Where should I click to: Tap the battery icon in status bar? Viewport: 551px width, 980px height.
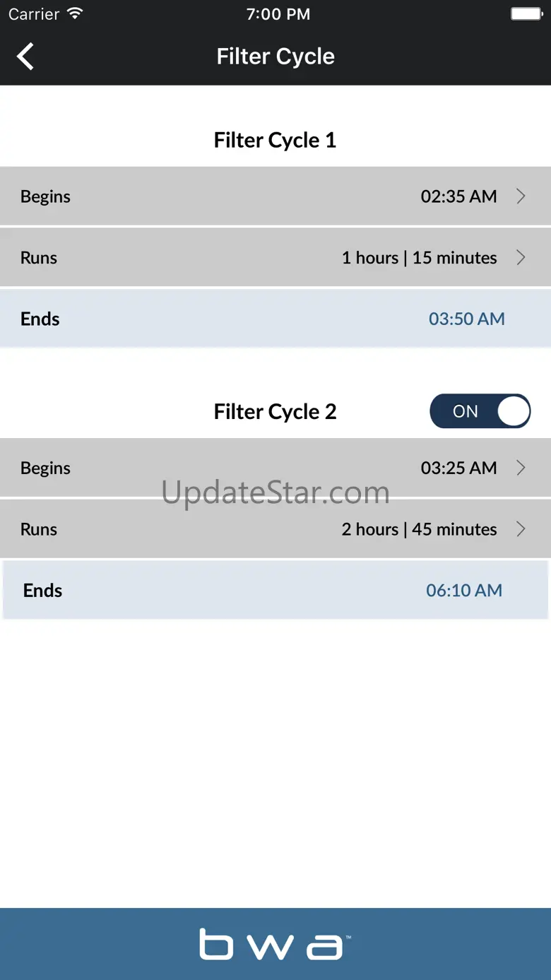pos(526,13)
